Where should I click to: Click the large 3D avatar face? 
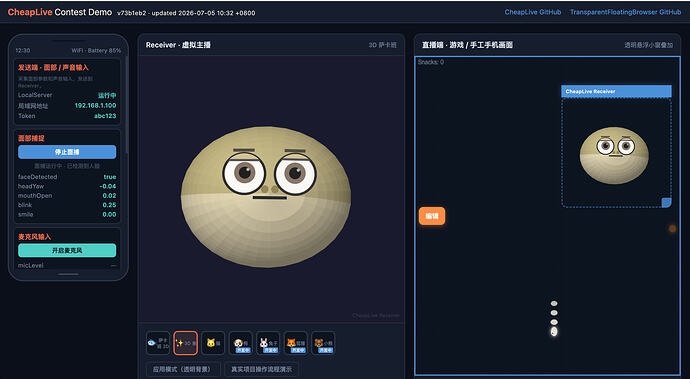click(266, 197)
